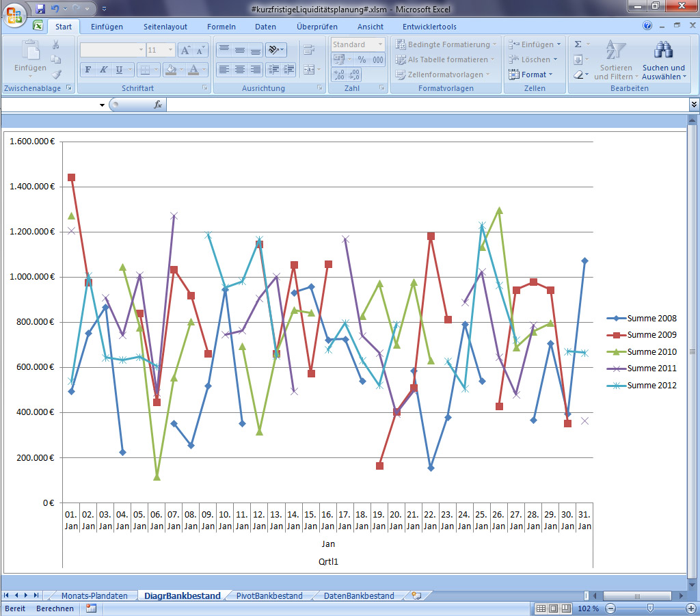Click the zoom slider handle
The height and width of the screenshot is (616, 700).
(x=651, y=608)
